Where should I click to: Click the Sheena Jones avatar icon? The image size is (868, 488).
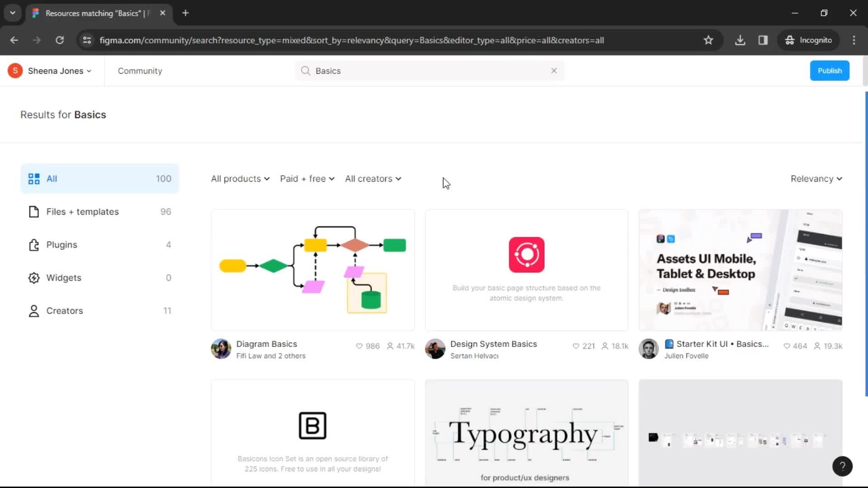[x=15, y=70]
